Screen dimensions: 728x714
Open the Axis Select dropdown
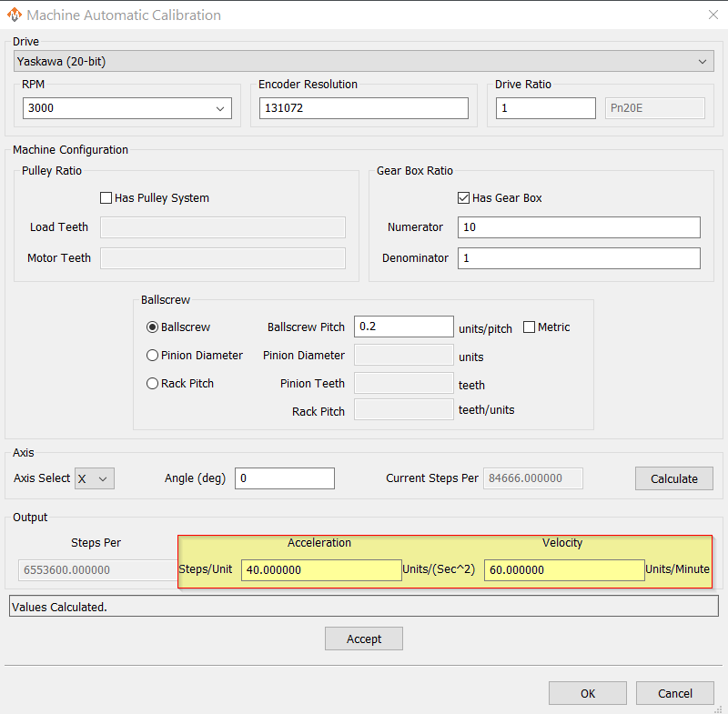coord(94,478)
